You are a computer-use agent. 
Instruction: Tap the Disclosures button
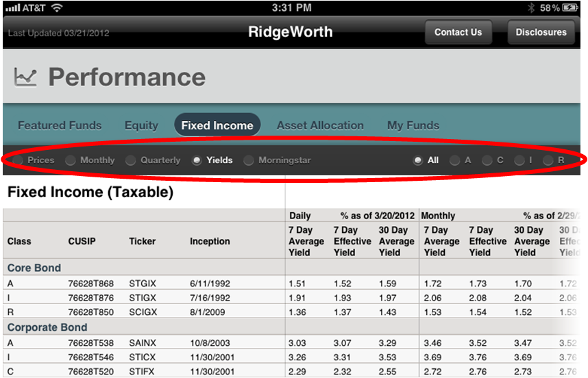pos(541,32)
